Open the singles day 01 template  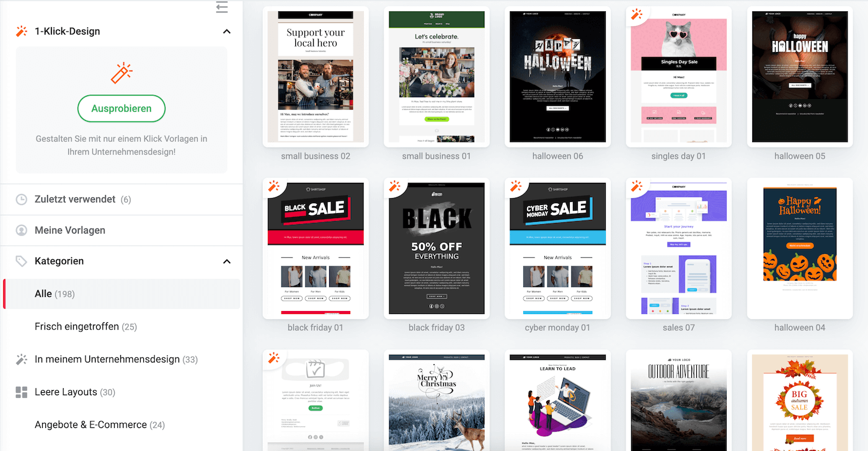[x=679, y=77]
